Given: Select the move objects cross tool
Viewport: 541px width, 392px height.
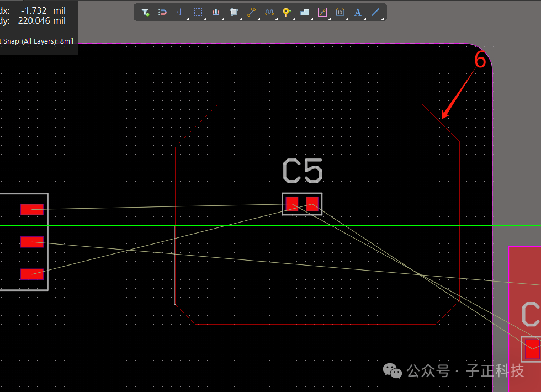Looking at the screenshot, I should (180, 12).
